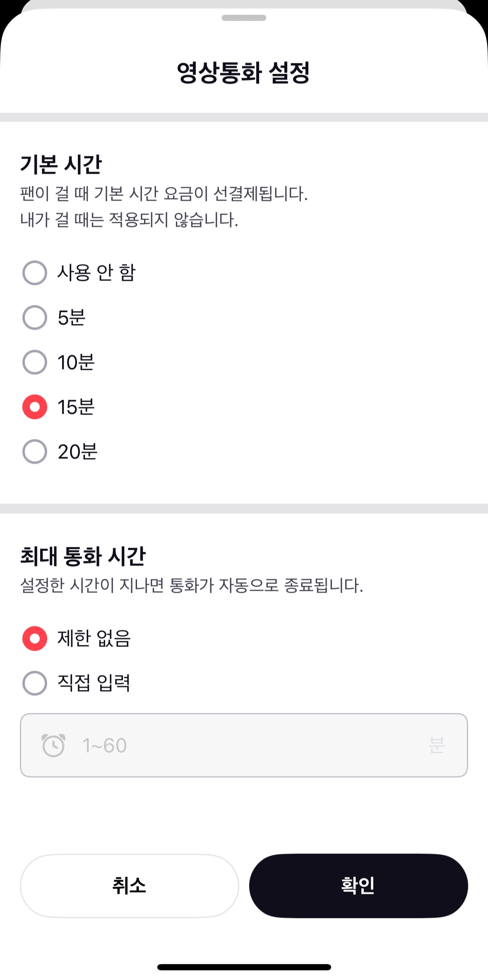488x980 pixels.
Task: Tap the 취소 button
Action: tap(130, 886)
